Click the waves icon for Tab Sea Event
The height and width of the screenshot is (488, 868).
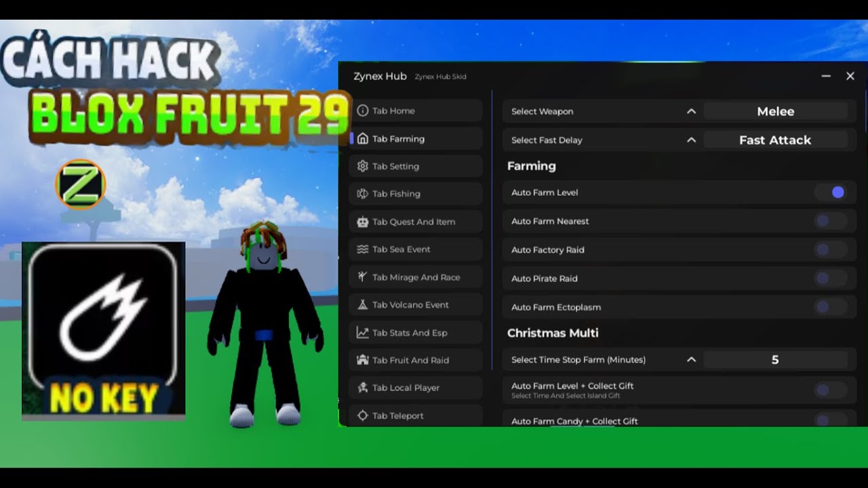coord(363,249)
